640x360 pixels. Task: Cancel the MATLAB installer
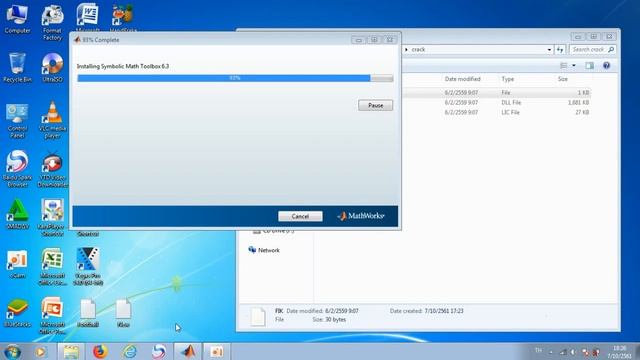[300, 216]
